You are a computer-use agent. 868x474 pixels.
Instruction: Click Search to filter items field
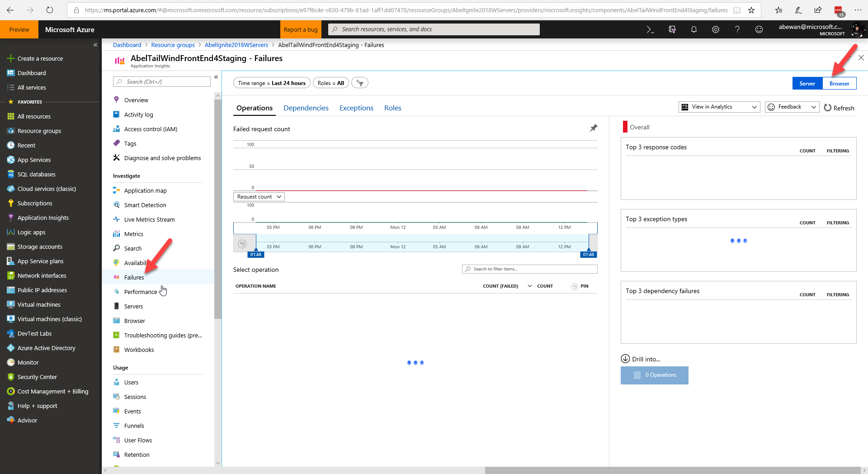click(x=530, y=269)
